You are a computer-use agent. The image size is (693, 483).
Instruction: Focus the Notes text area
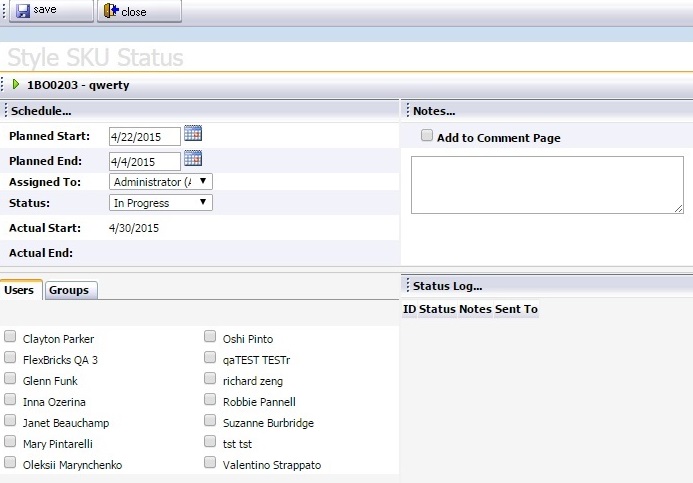click(547, 185)
